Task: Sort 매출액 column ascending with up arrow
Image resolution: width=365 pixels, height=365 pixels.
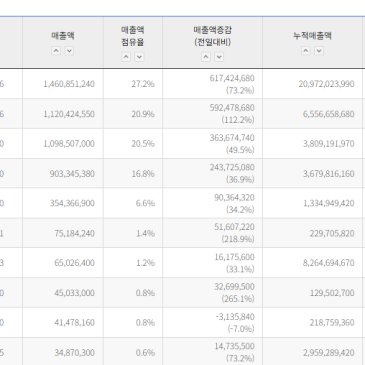Action: [56, 51]
